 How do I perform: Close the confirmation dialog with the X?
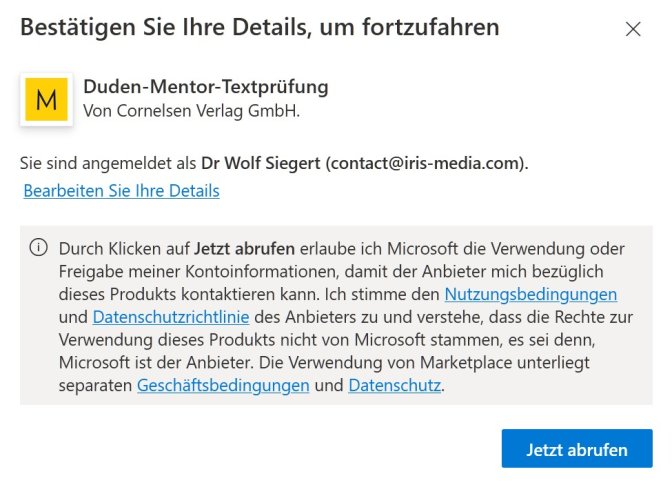click(633, 29)
